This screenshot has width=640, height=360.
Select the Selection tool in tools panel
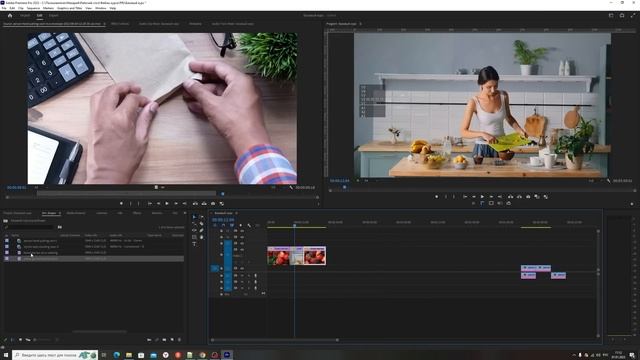click(194, 217)
